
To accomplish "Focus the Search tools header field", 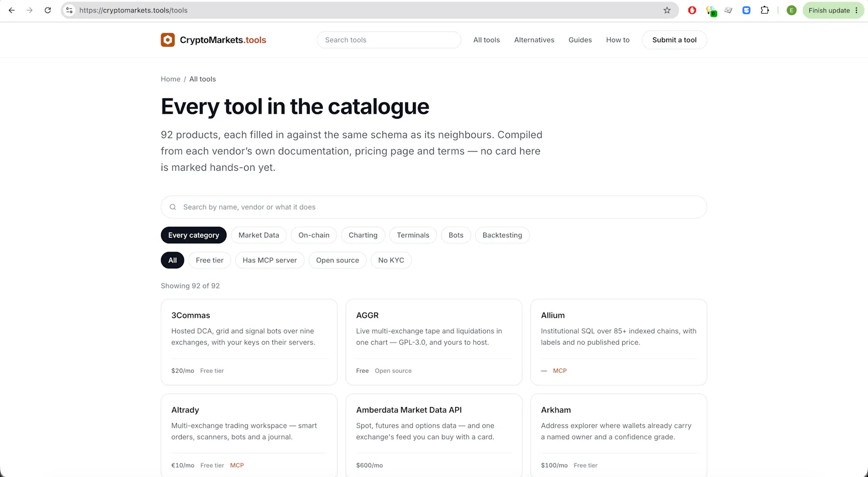I will pos(389,40).
